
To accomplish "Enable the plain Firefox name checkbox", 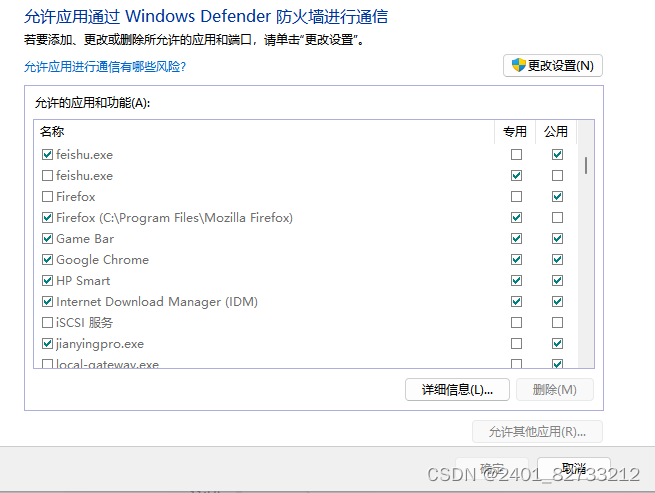I will pyautogui.click(x=48, y=196).
